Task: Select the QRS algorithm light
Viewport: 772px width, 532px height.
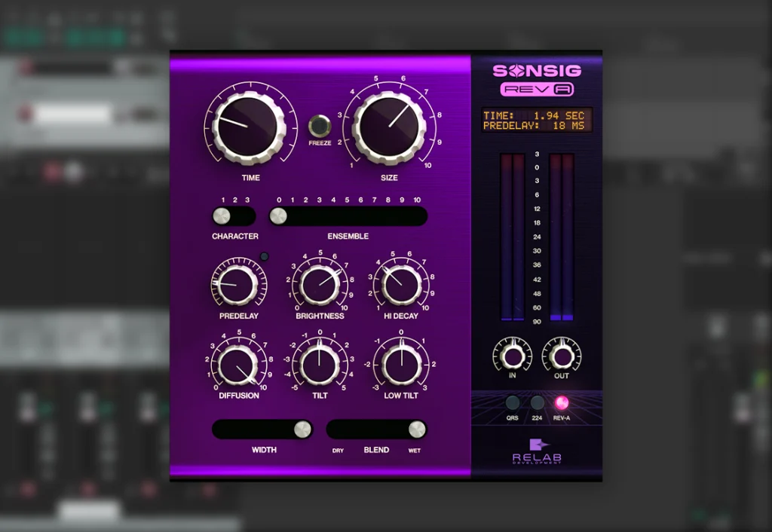Action: point(512,402)
